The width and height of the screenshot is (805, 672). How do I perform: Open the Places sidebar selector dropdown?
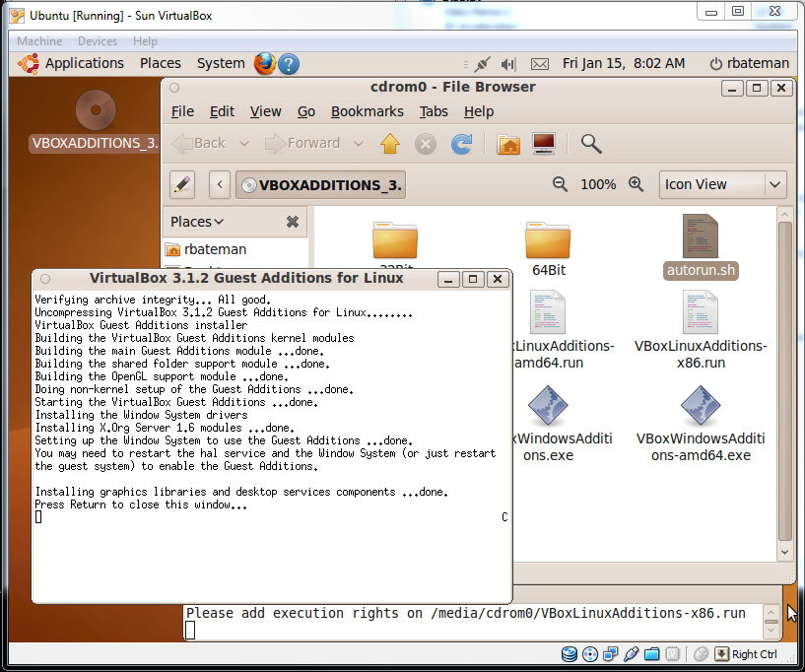197,222
